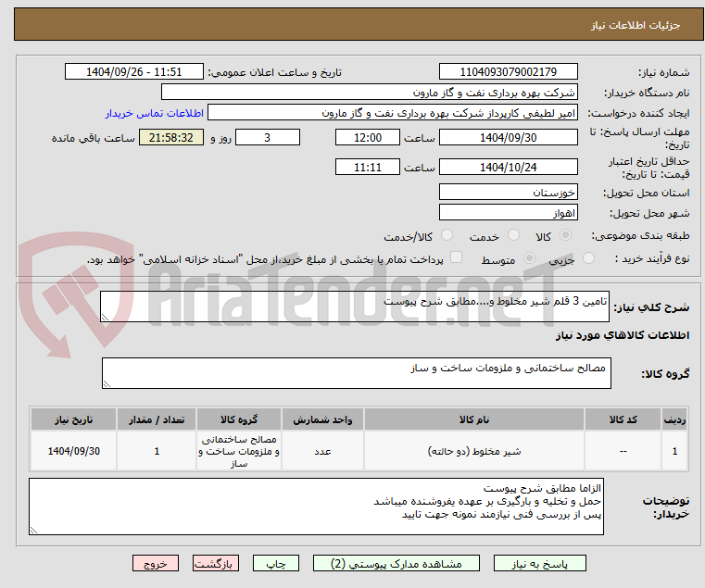705x588 pixels.
Task: Open مشاهده مدارک پیوستی (2) button
Action: click(397, 563)
